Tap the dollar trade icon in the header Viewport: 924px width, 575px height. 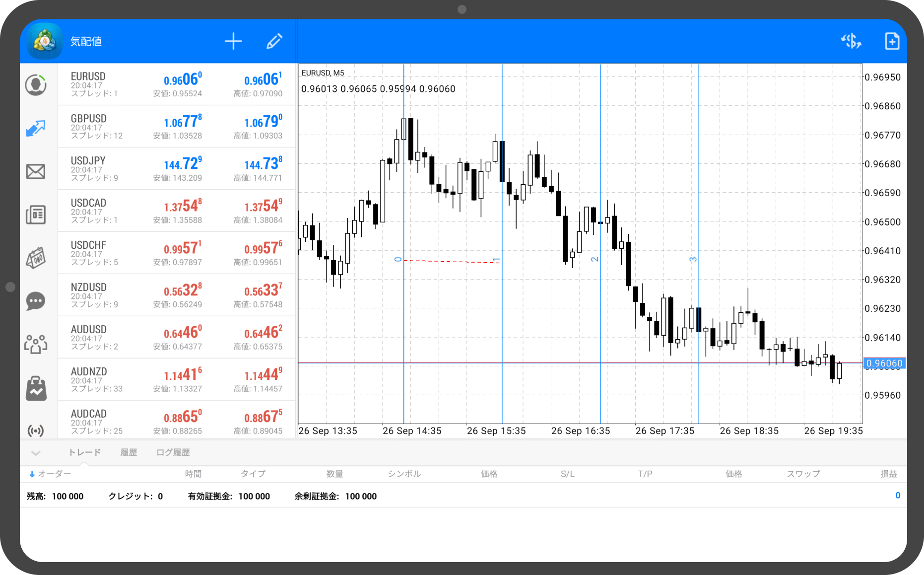point(851,41)
